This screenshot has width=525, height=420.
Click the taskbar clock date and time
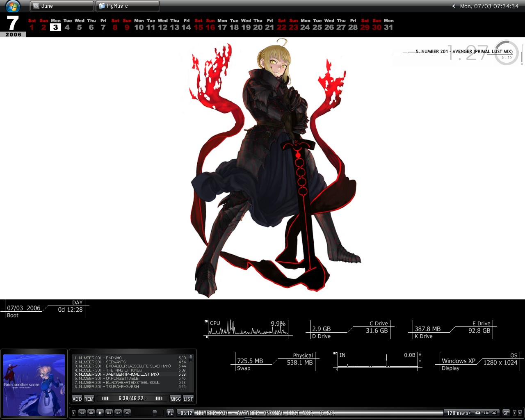click(489, 6)
